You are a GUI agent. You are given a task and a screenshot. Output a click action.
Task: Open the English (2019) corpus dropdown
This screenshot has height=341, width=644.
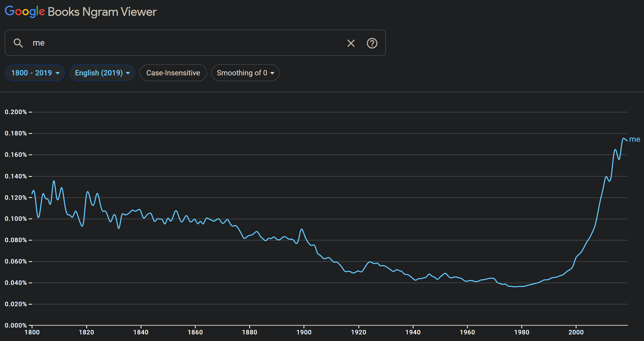(102, 73)
